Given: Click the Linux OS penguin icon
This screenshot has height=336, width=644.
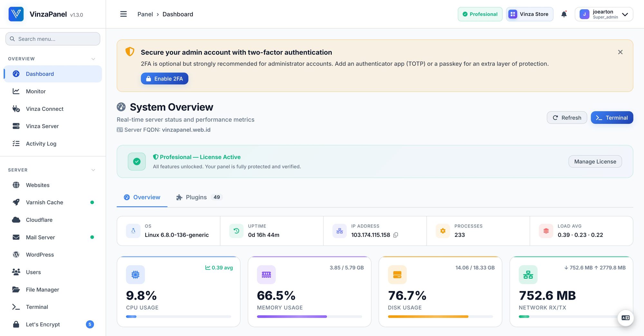Looking at the screenshot, I should pos(133,231).
